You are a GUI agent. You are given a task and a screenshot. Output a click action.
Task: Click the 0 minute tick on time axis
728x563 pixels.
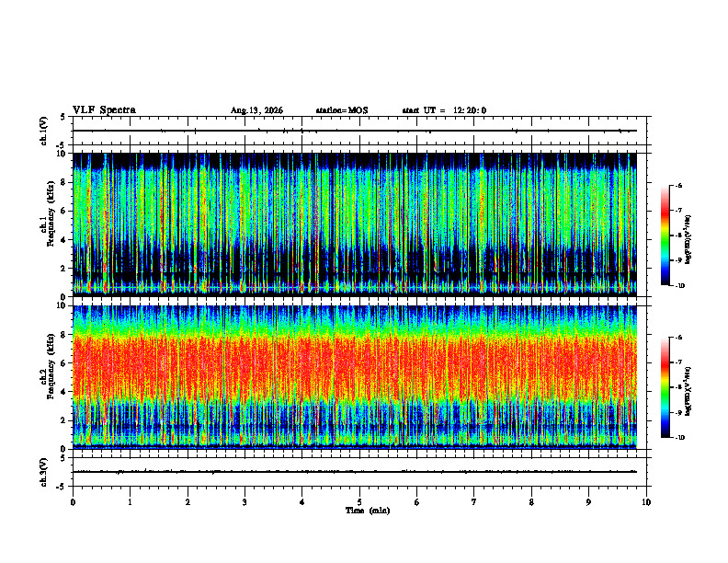(73, 502)
